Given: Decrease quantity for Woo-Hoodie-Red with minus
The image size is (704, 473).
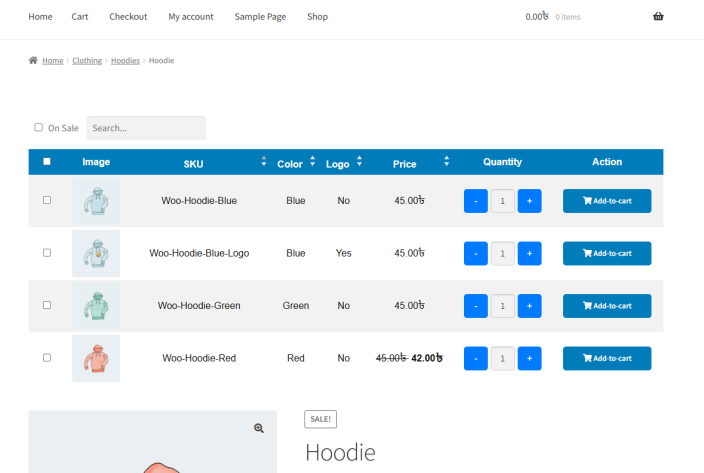Looking at the screenshot, I should tap(476, 358).
